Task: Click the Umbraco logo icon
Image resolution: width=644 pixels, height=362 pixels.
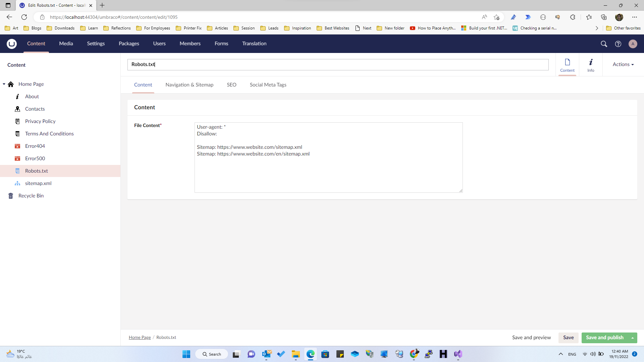Action: 12,44
